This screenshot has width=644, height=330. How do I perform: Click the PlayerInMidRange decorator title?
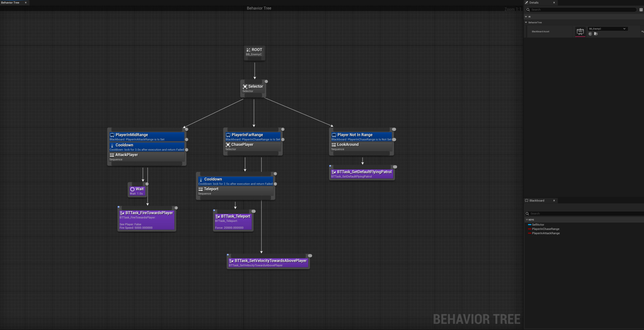(x=132, y=135)
